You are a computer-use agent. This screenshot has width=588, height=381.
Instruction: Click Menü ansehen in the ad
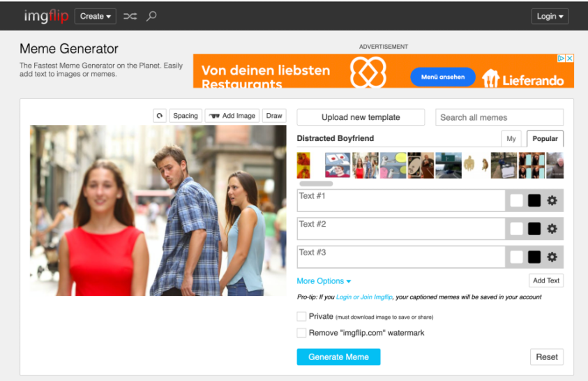point(443,77)
